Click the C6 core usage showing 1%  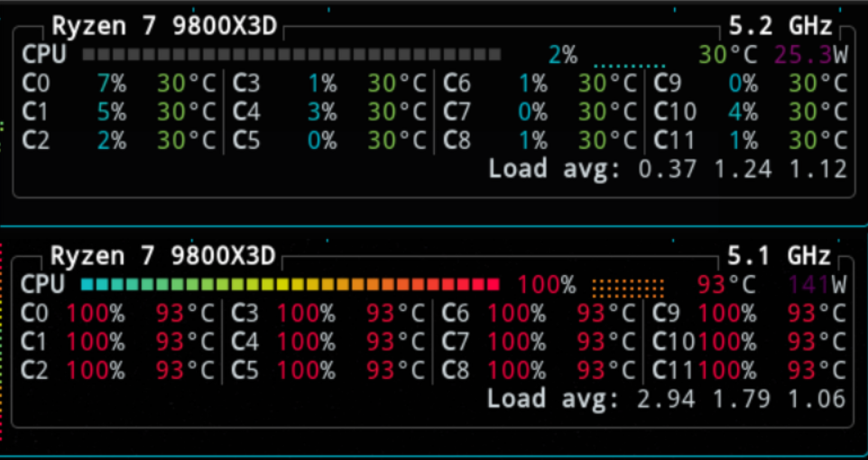[x=533, y=84]
